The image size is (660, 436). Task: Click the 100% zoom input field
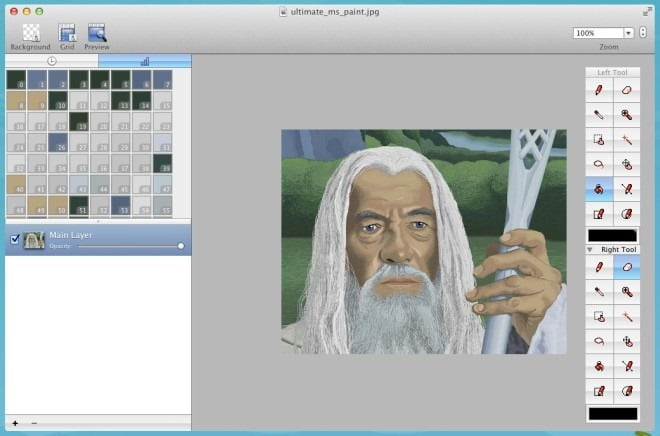(x=598, y=33)
